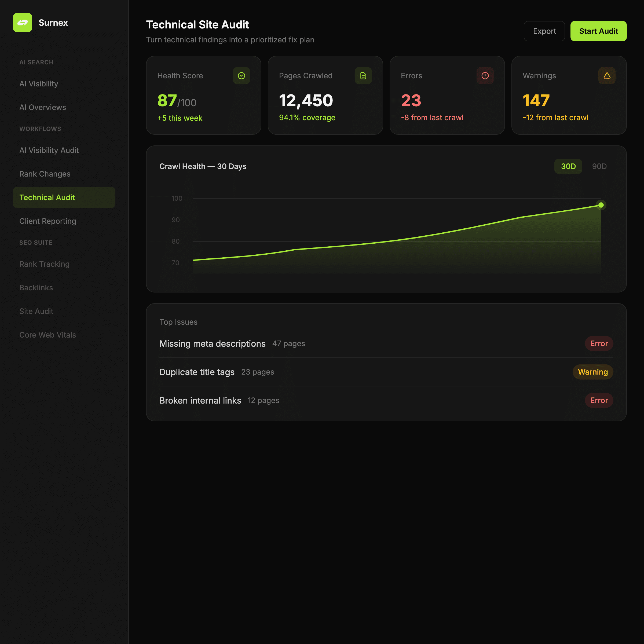Click the chart's latest data point
644x644 pixels.
click(601, 205)
